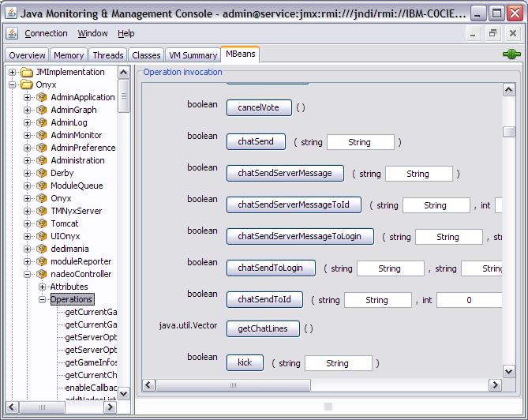
Task: Invoke the chatSendServerMessage operation
Action: pos(285,173)
